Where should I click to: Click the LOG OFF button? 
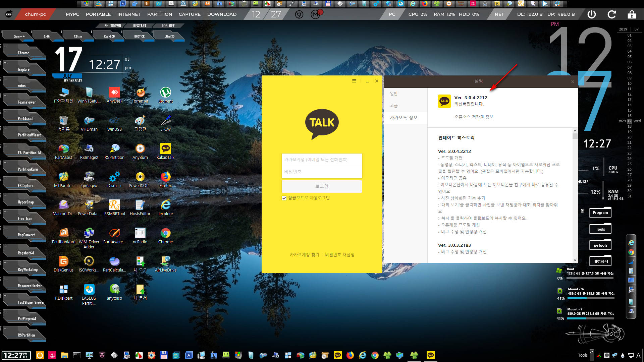(x=168, y=26)
